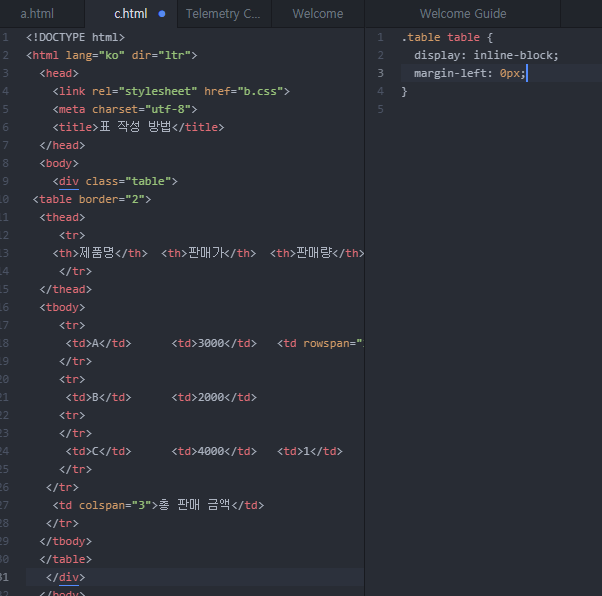Click the <td>2000</td> cell
The width and height of the screenshot is (602, 596).
pos(214,397)
